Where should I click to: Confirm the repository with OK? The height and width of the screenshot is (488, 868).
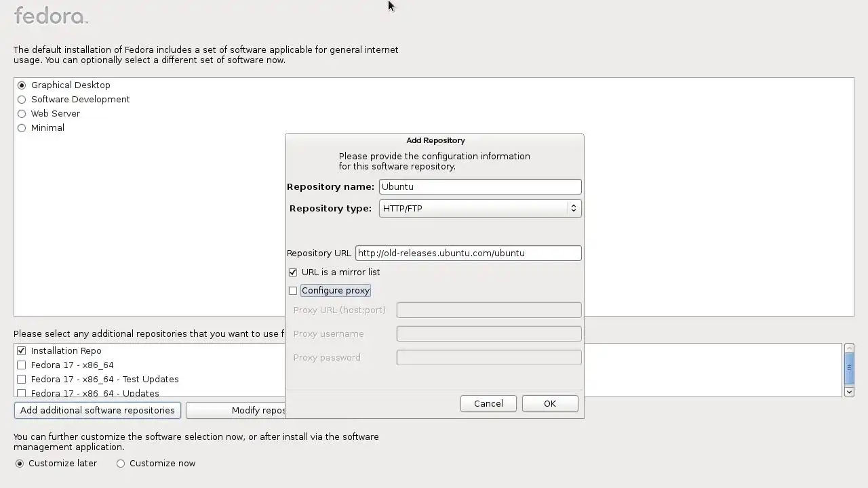550,403
